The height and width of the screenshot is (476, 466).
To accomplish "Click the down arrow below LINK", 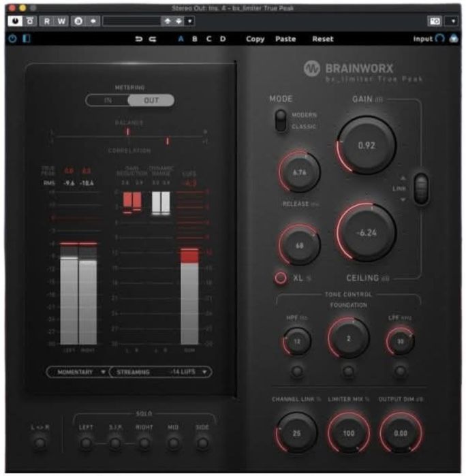I will click(403, 200).
